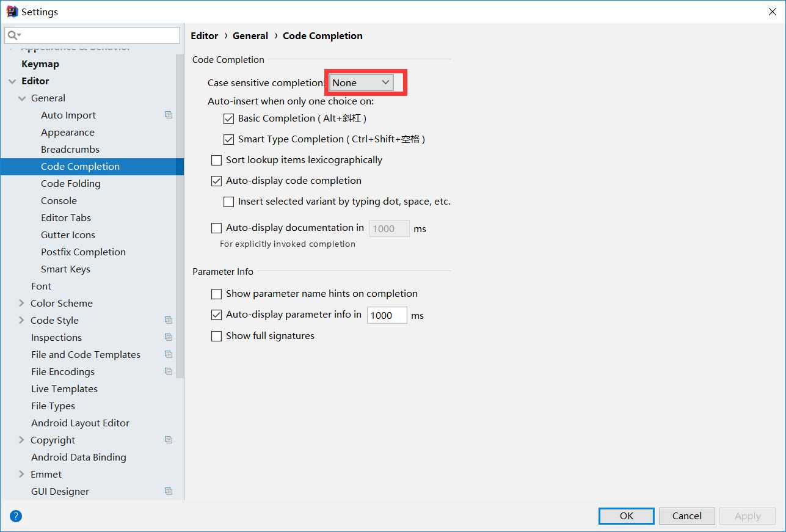Click project-level icon next to Code Style
The height and width of the screenshot is (532, 786).
coord(169,320)
